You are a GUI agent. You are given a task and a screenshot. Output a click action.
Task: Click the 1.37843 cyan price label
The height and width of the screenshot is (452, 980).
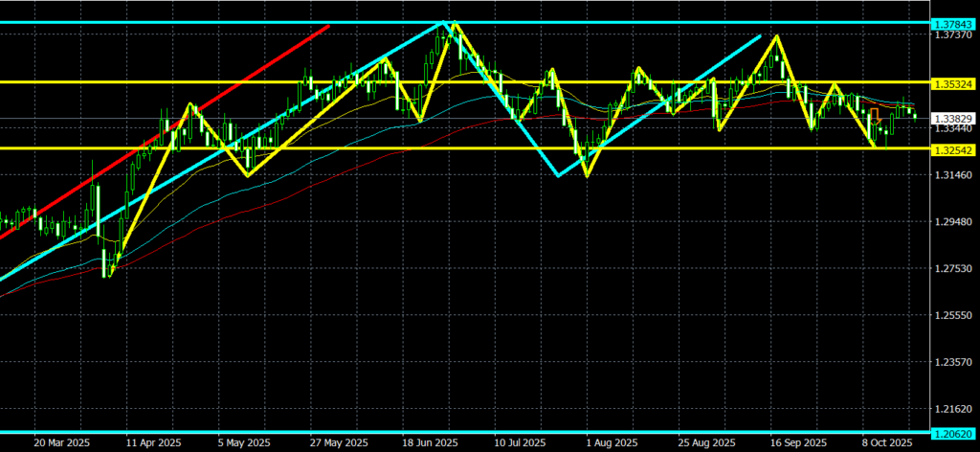click(x=953, y=23)
